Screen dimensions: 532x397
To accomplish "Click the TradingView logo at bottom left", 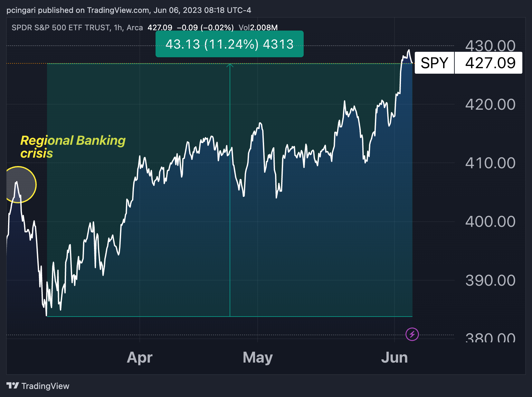I will [x=38, y=386].
